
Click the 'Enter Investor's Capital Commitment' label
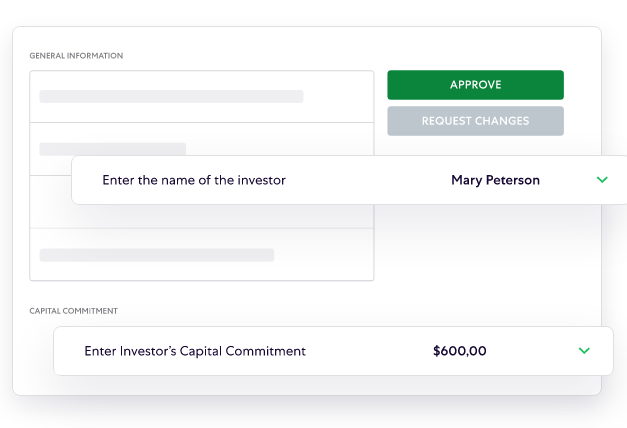tap(195, 351)
